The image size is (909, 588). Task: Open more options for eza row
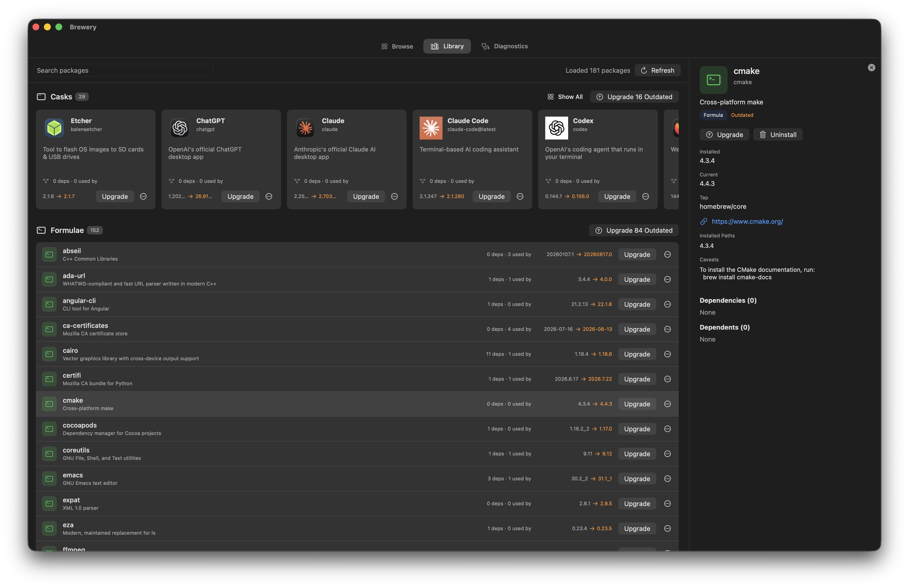click(667, 529)
